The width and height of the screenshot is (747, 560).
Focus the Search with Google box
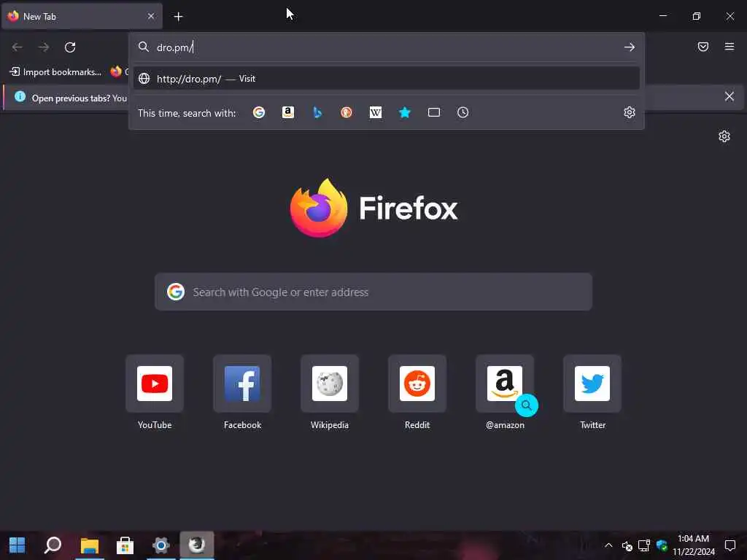(373, 292)
